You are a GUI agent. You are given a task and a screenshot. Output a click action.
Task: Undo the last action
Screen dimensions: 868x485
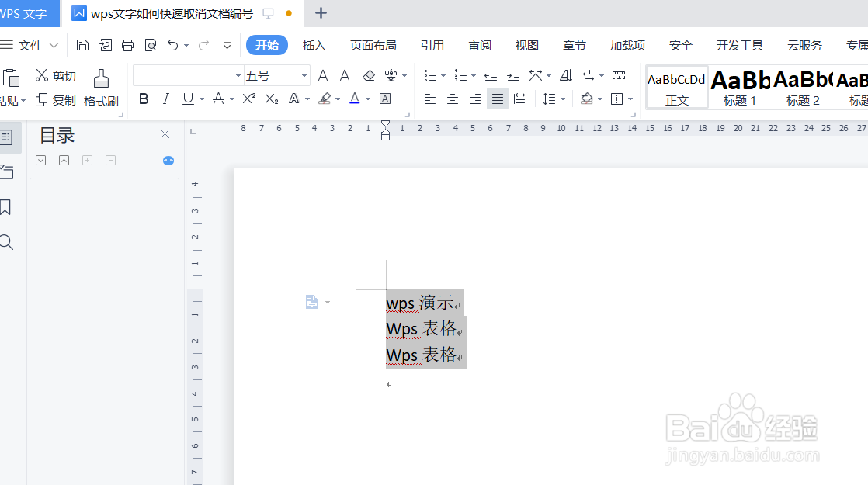point(172,45)
